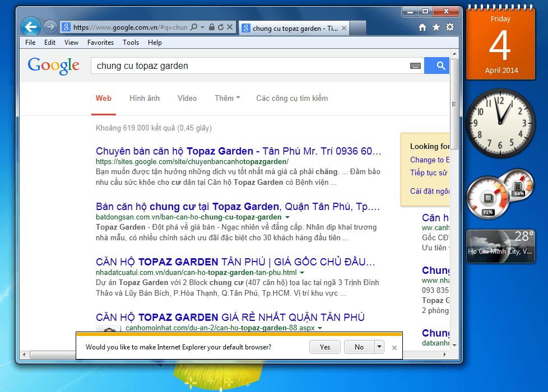The width and height of the screenshot is (548, 392).
Task: Click the 'Change to E...' language link
Action: click(x=430, y=160)
